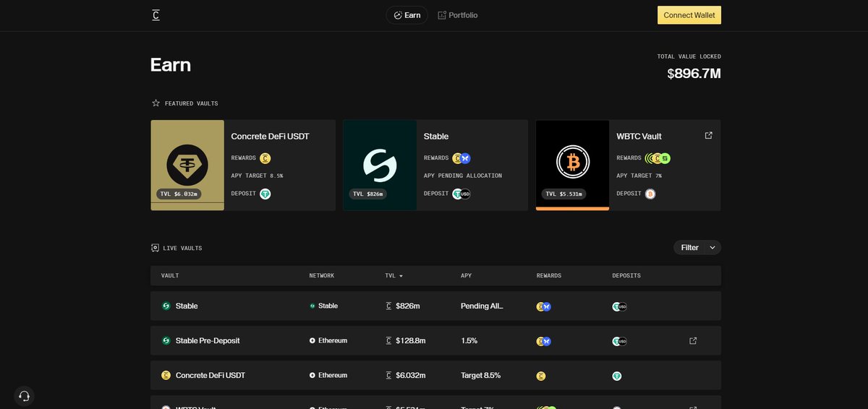Screen dimensions: 868x409
Task: Click the APY TARGET 8.5% label on featured card
Action: (x=257, y=176)
